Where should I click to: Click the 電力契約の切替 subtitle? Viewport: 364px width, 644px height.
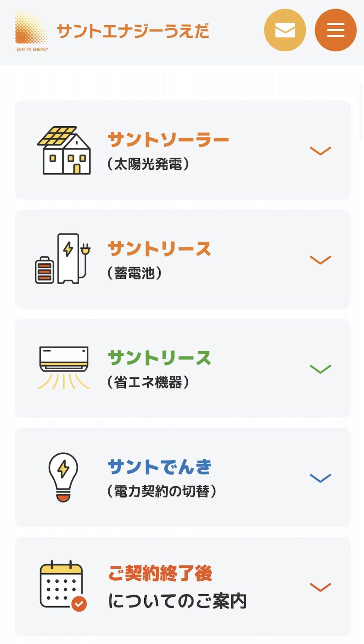pos(162,491)
